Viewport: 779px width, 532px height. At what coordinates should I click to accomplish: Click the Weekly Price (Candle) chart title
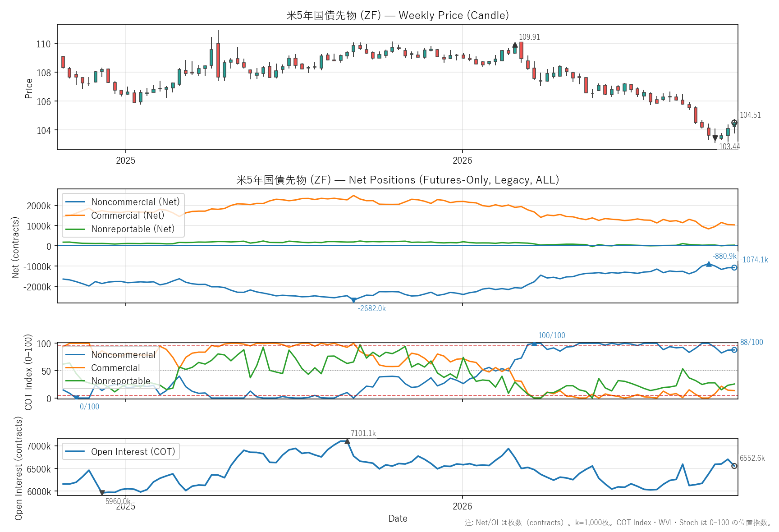[x=398, y=15]
